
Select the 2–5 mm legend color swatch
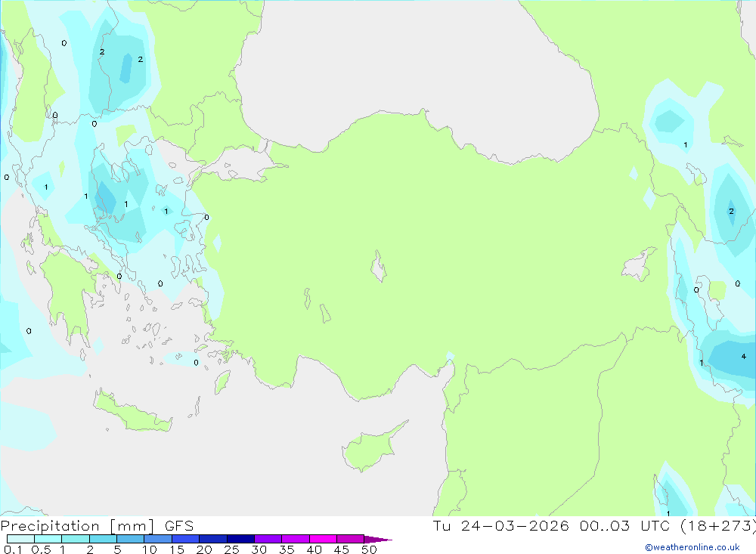coord(103,539)
